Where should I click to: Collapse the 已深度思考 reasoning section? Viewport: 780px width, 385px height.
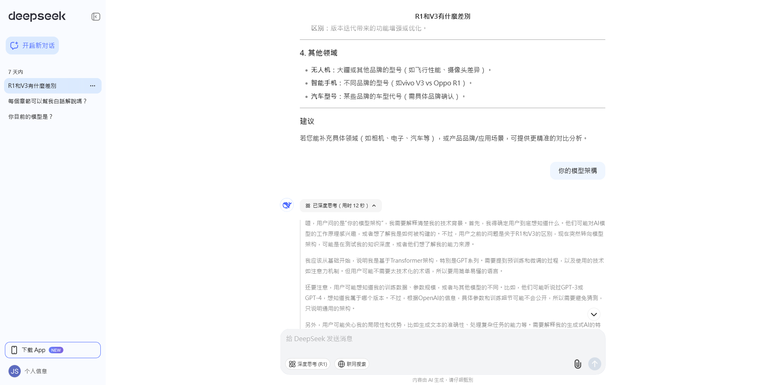tap(341, 205)
